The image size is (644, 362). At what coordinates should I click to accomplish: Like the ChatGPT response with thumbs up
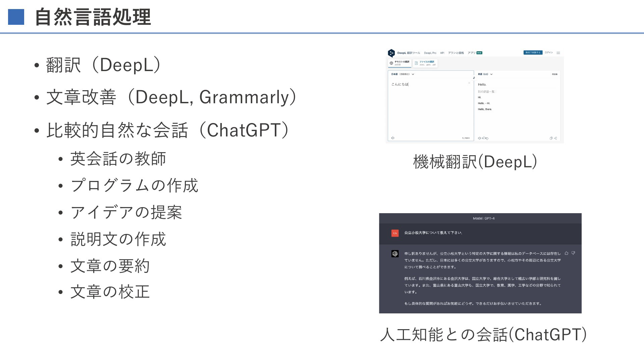tap(567, 253)
